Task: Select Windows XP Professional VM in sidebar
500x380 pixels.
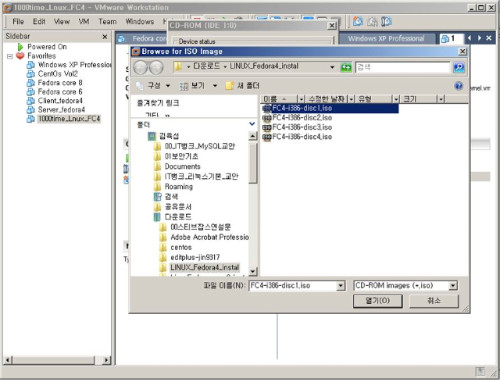Action: pyautogui.click(x=74, y=65)
